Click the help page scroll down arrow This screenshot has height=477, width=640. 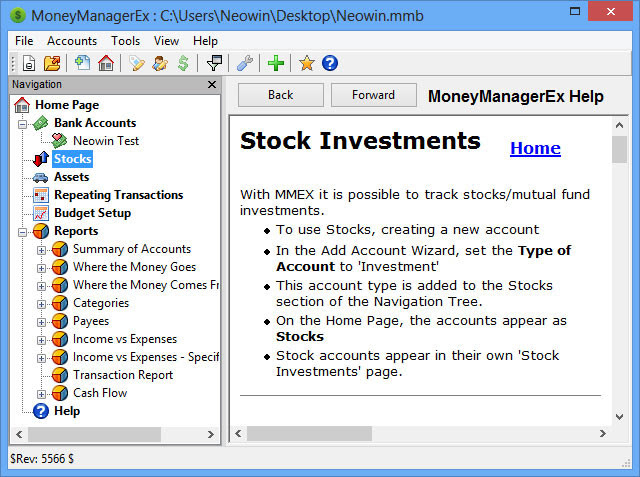(619, 417)
